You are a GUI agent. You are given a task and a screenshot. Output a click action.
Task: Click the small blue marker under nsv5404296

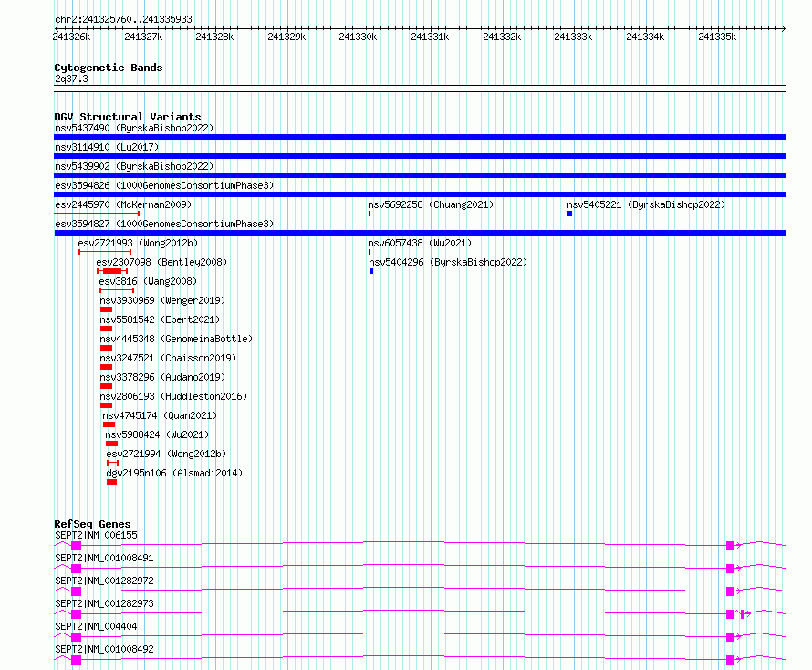tap(371, 271)
